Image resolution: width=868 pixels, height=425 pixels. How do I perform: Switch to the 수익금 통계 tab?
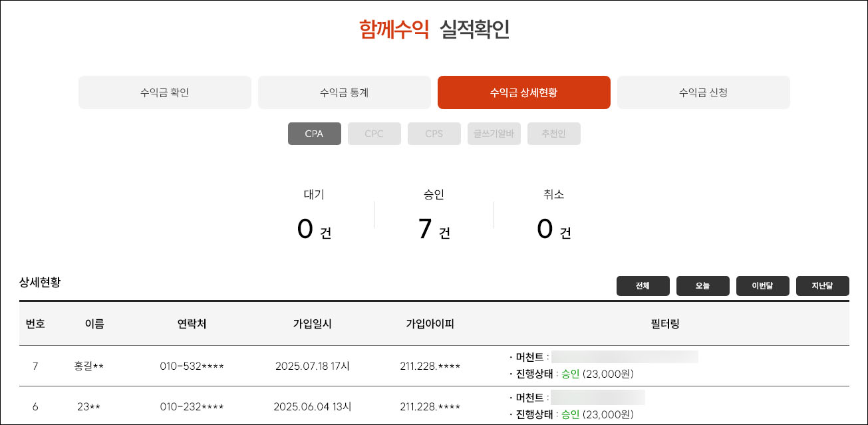[x=344, y=92]
